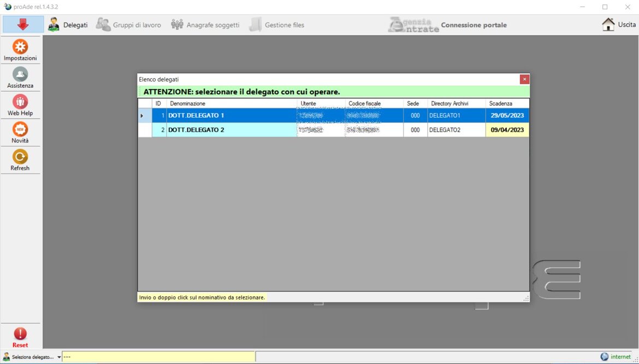The height and width of the screenshot is (364, 639).
Task: Select the DOTT.DELEGATO 1 row
Action: pos(232,116)
